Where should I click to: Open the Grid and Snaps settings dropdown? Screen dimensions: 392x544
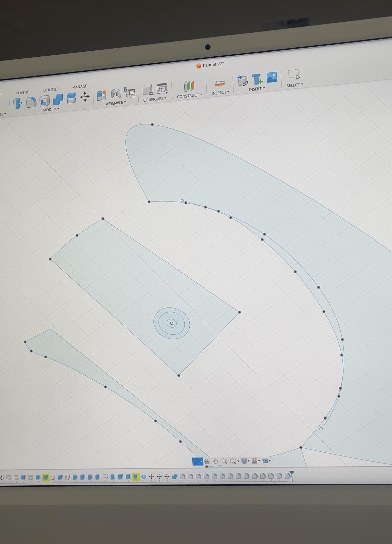[256, 461]
